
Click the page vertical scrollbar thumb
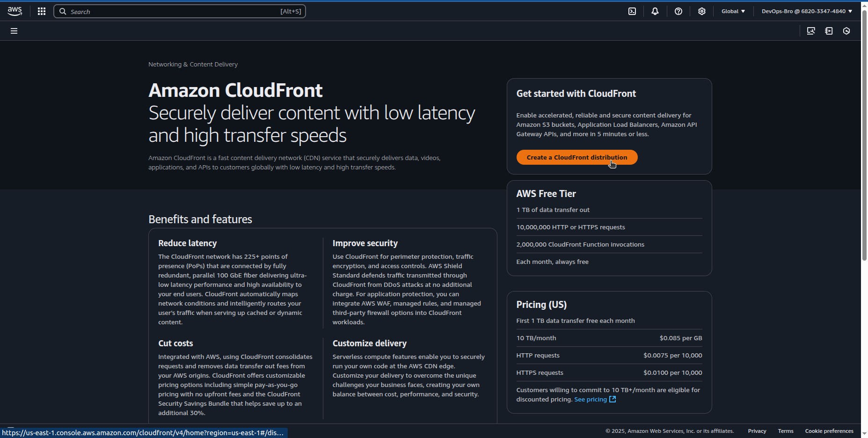(x=864, y=136)
